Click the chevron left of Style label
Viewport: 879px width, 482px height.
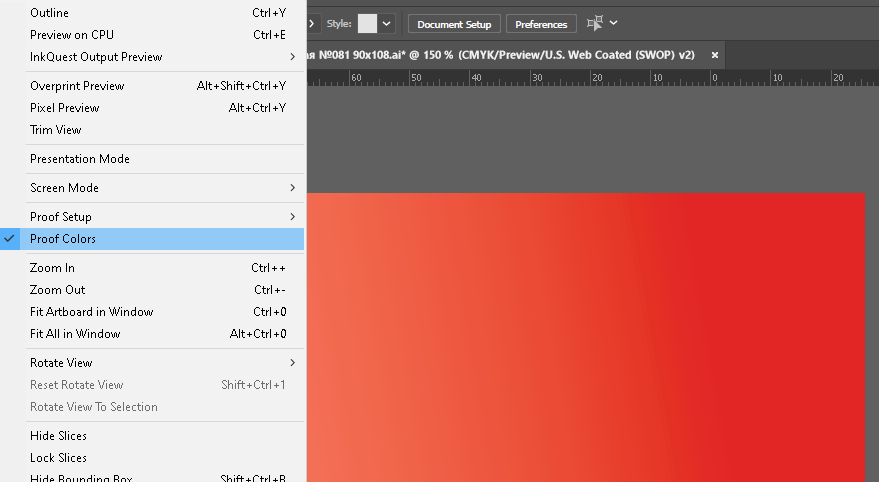pyautogui.click(x=312, y=24)
